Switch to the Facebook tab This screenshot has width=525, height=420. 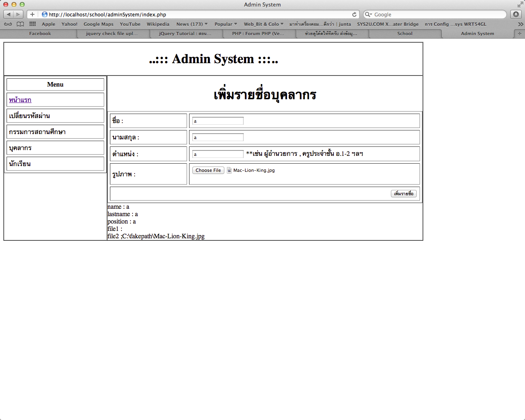[x=40, y=34]
